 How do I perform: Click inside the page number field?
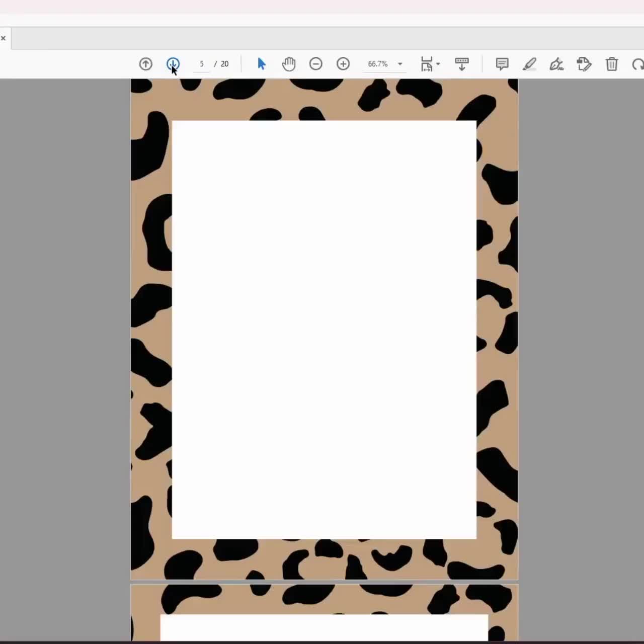201,64
